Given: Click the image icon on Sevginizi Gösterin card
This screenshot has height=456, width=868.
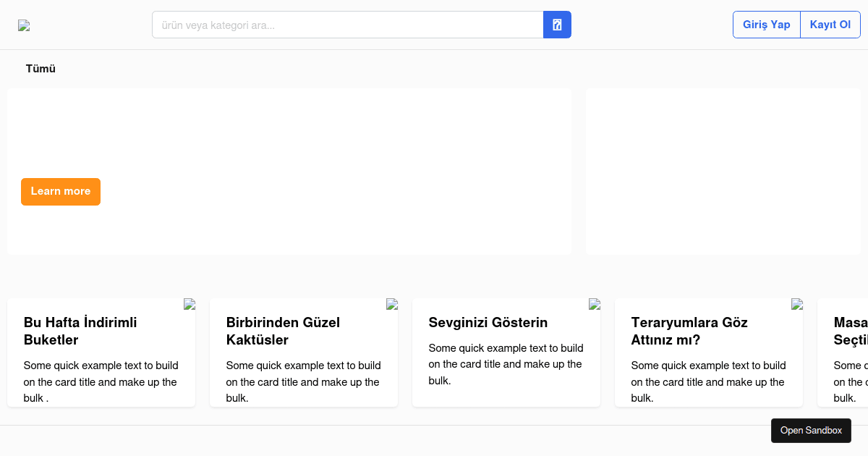Looking at the screenshot, I should coord(595,304).
